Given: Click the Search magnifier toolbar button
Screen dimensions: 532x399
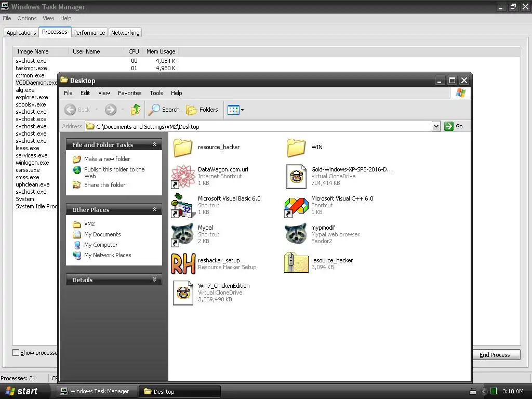Looking at the screenshot, I should click(164, 110).
